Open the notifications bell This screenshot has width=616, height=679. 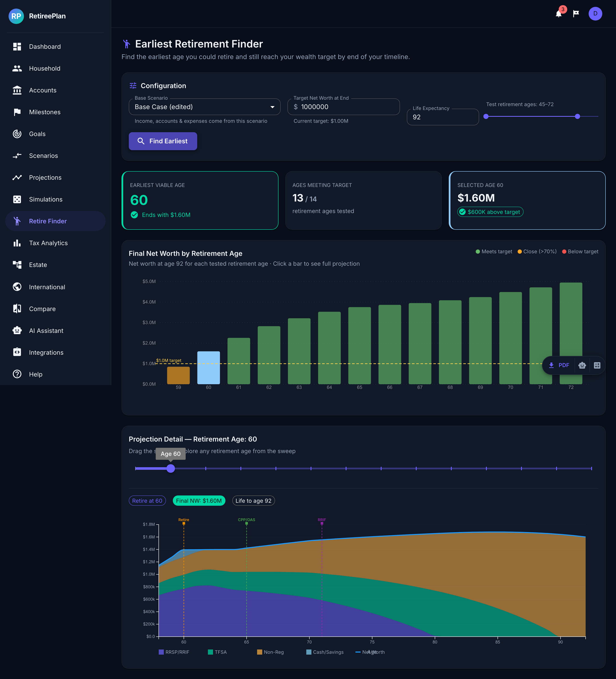click(x=558, y=14)
